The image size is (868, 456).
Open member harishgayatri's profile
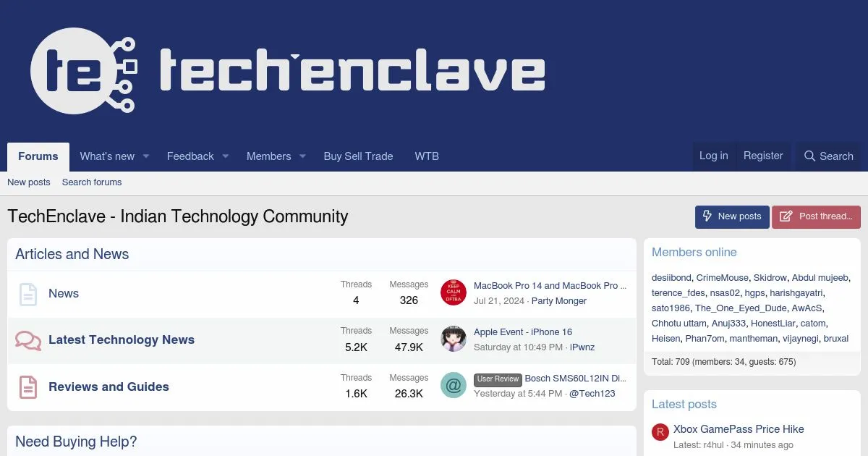tap(796, 293)
